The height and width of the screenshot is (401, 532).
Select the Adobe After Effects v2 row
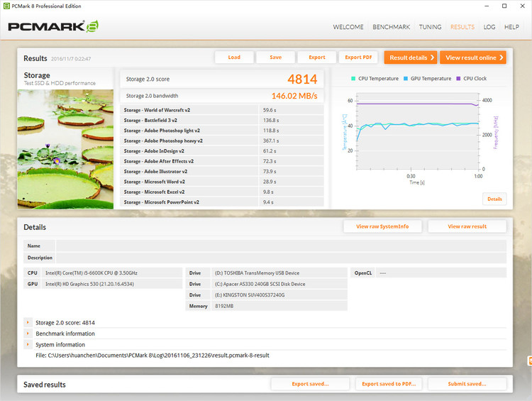[222, 161]
